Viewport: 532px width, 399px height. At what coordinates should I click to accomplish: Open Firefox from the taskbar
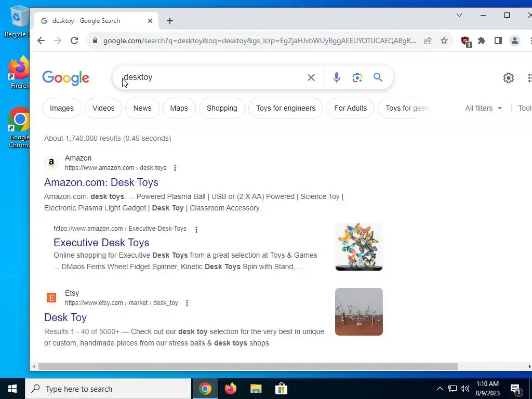[x=231, y=389]
